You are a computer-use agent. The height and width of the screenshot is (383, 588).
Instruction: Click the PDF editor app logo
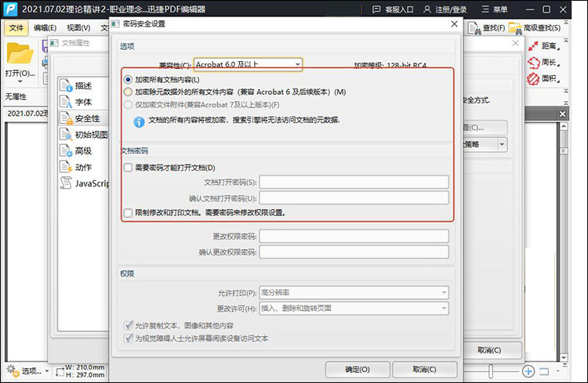[10, 9]
